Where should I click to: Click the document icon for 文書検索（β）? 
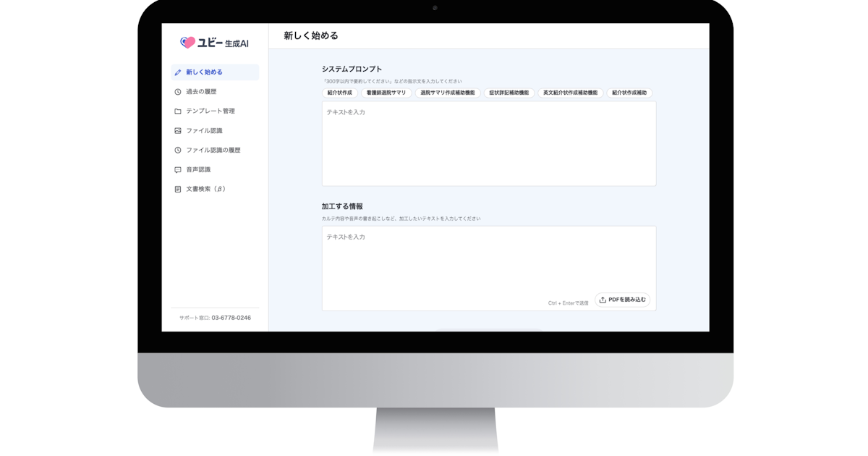coord(178,190)
